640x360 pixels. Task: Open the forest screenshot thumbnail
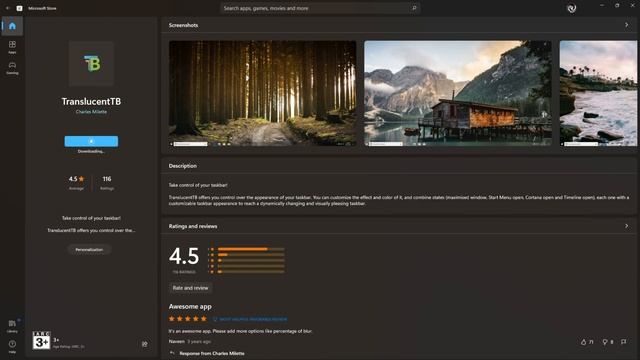262,93
